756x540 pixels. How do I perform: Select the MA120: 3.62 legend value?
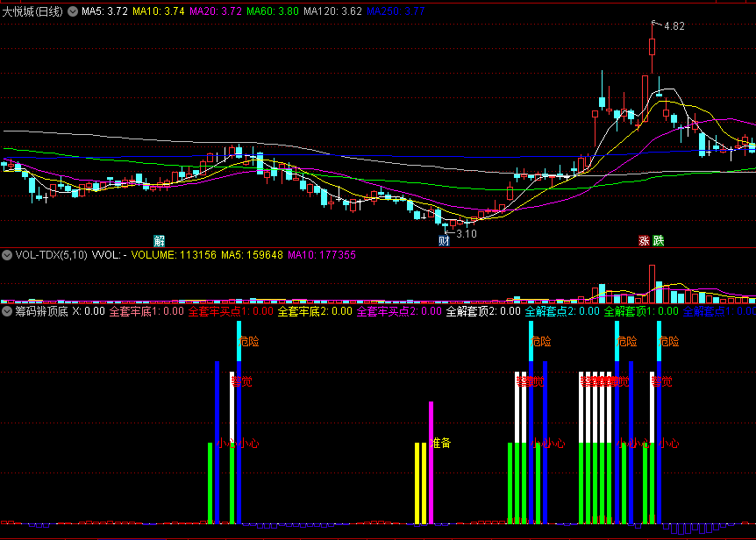(x=332, y=11)
